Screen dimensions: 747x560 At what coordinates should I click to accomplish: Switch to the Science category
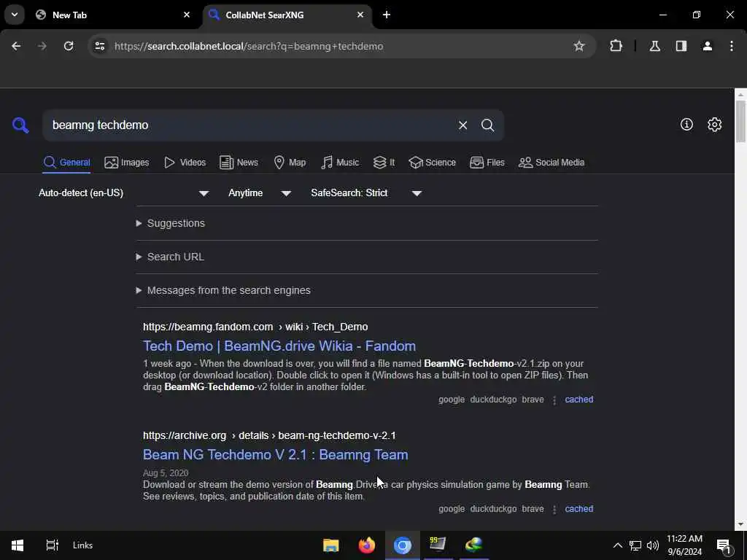[432, 163]
